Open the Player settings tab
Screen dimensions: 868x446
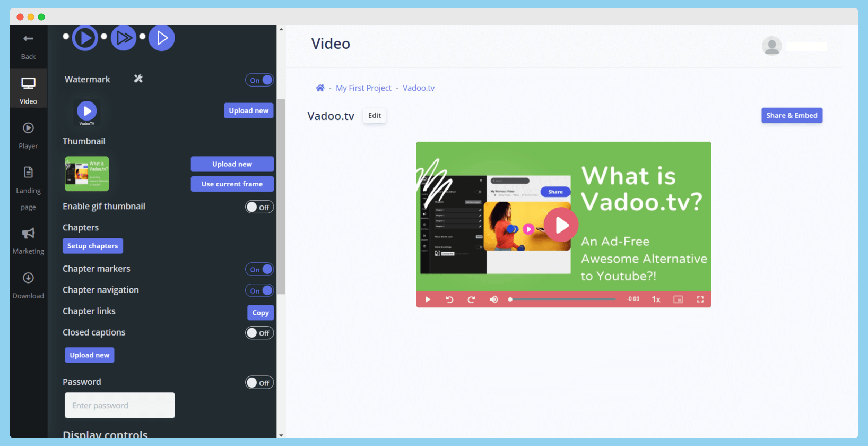click(28, 136)
